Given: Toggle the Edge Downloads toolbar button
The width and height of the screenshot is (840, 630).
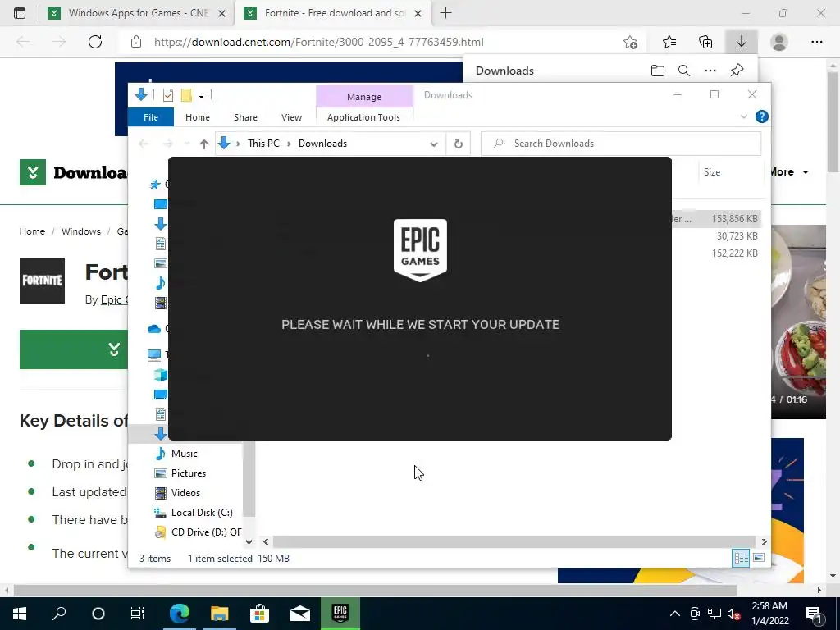Looking at the screenshot, I should tap(742, 42).
